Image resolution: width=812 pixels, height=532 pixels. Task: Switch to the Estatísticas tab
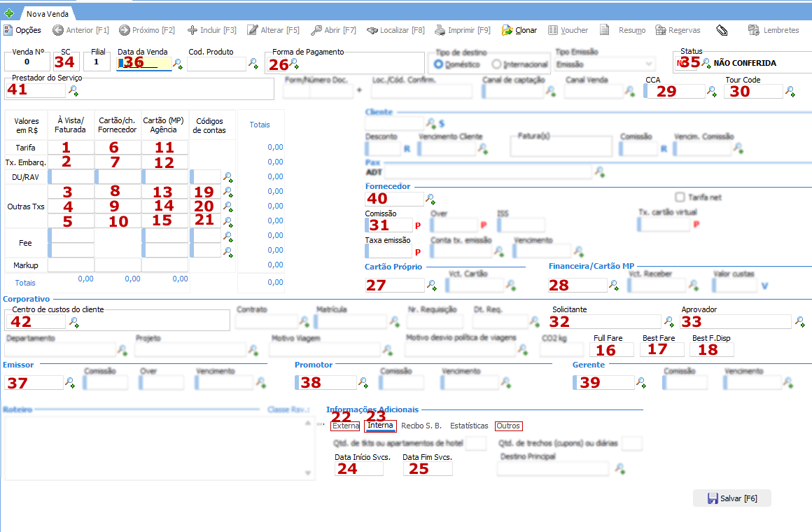pos(469,426)
